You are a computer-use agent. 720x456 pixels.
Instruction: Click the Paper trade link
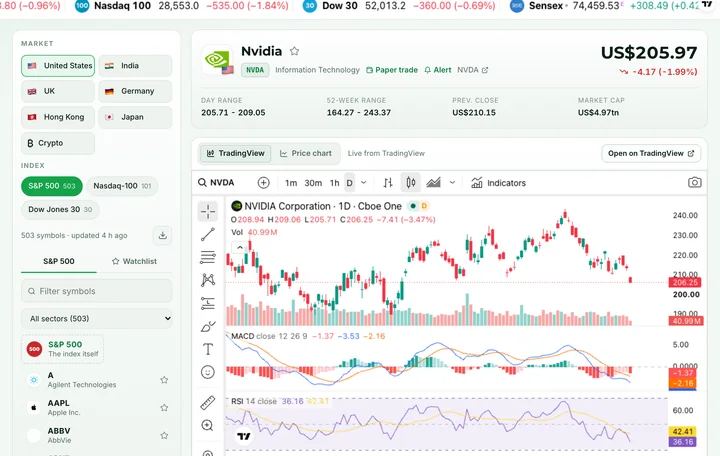coord(392,70)
